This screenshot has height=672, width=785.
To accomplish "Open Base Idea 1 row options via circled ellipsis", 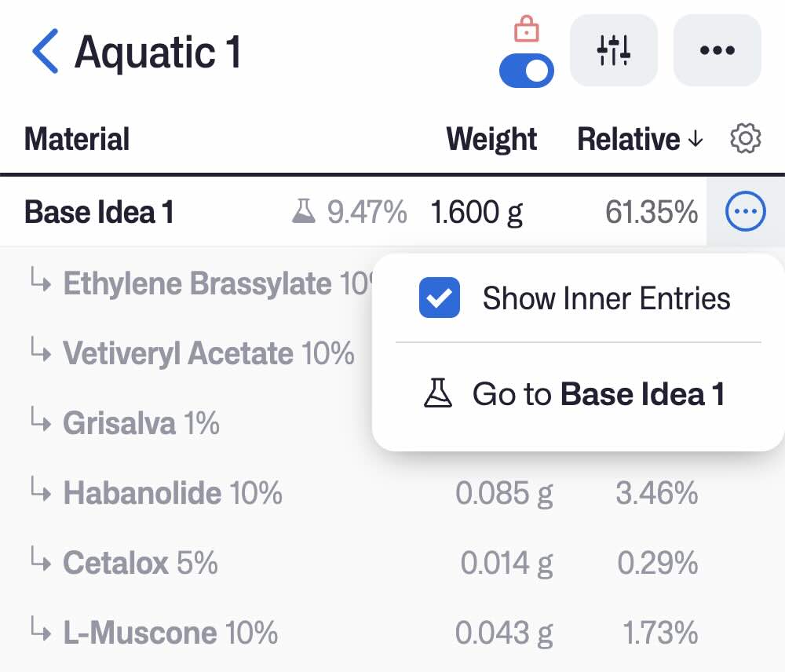I will (x=746, y=211).
